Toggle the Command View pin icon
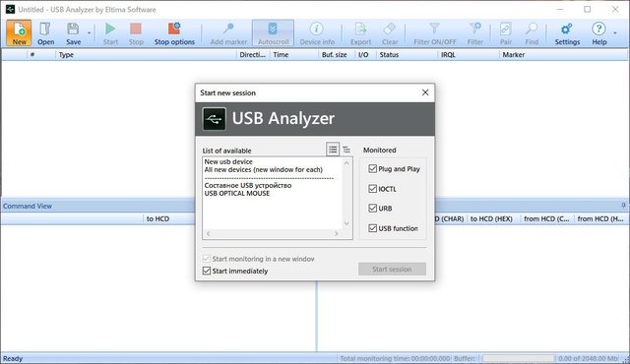 pos(623,206)
